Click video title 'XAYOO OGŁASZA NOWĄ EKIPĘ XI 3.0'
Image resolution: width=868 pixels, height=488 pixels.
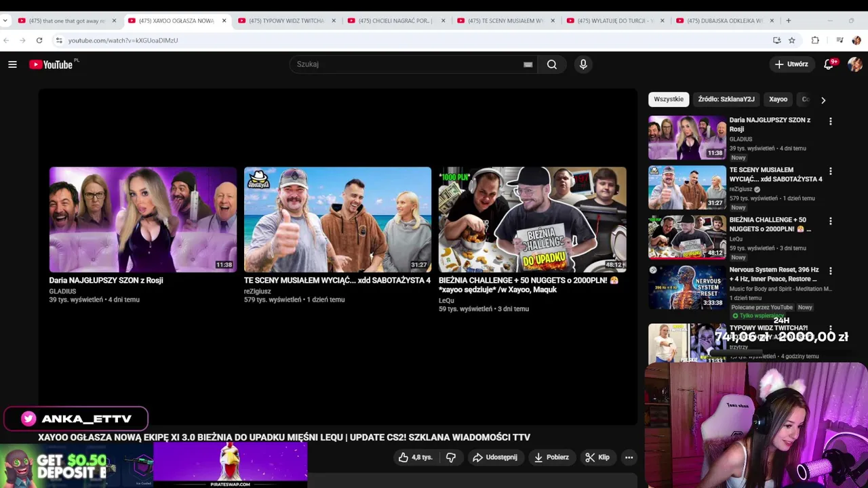click(284, 437)
